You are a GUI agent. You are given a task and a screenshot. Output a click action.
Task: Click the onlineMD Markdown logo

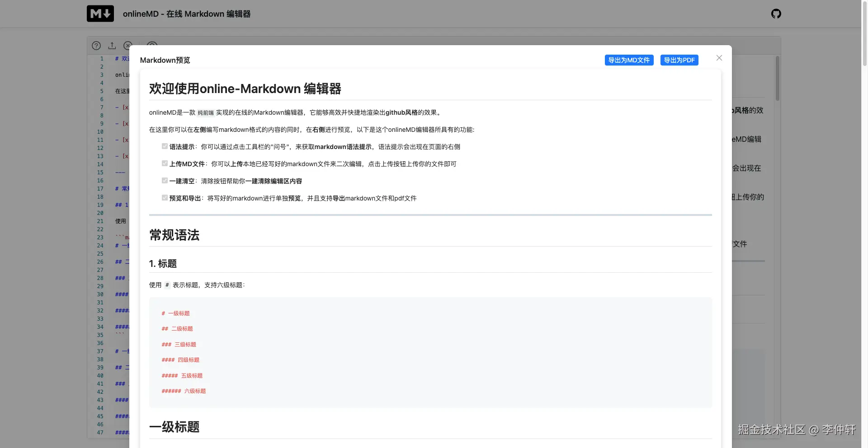tap(100, 14)
